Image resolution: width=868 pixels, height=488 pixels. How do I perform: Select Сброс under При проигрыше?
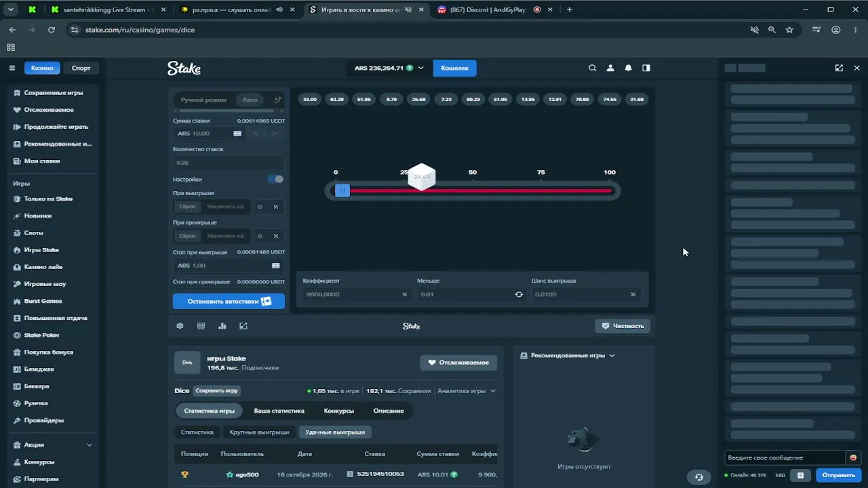[x=188, y=236]
